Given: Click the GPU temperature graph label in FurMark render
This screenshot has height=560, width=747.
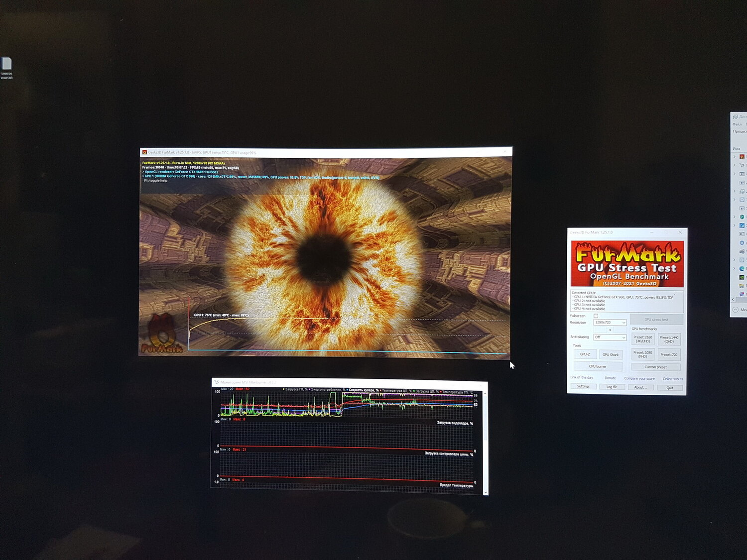Looking at the screenshot, I should (x=221, y=315).
